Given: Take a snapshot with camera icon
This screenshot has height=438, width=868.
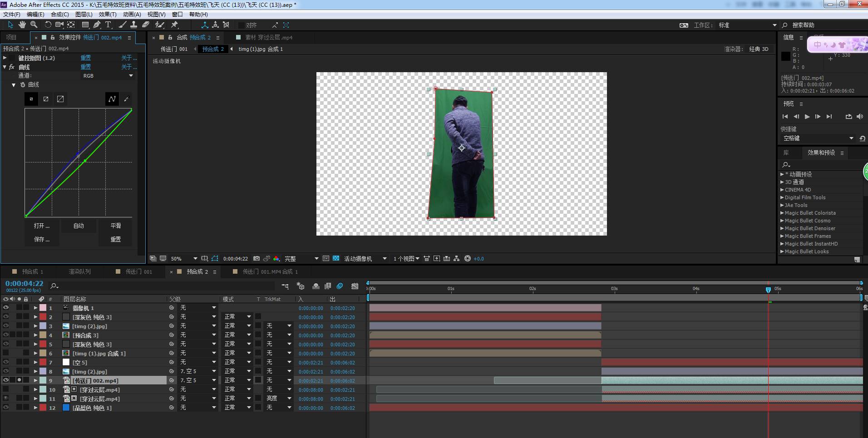Looking at the screenshot, I should [256, 259].
